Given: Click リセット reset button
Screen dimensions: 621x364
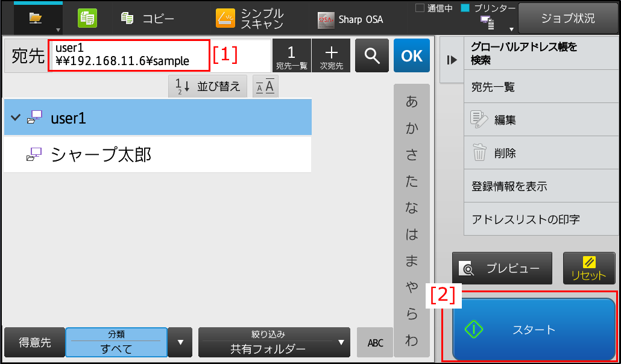Looking at the screenshot, I should click(589, 269).
